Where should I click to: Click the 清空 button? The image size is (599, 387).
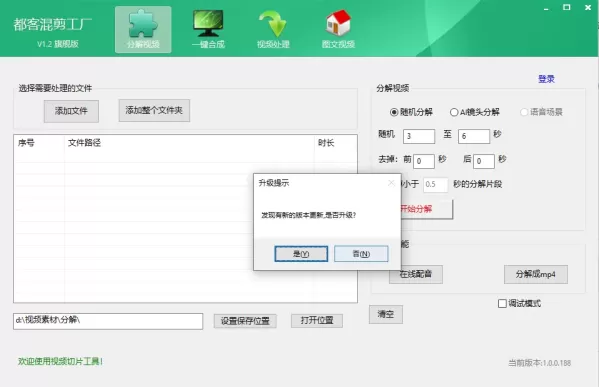coord(385,314)
